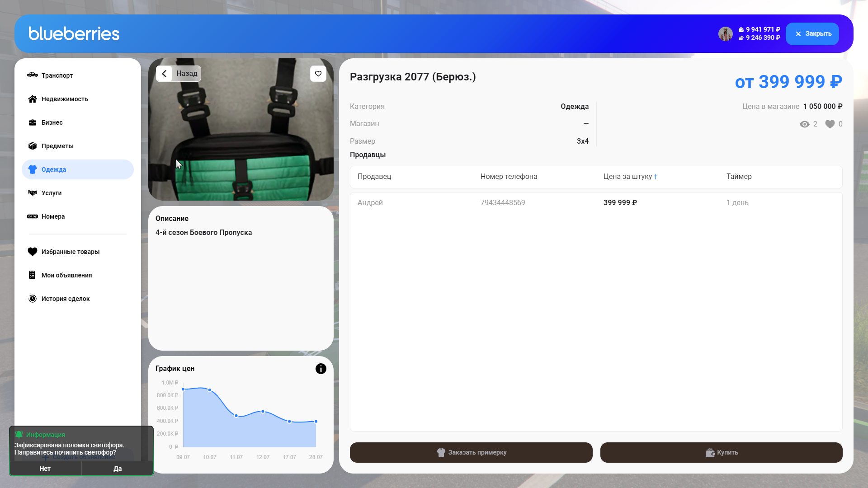Viewport: 868px width, 488px height.
Task: Click the views eye icon
Action: click(805, 124)
